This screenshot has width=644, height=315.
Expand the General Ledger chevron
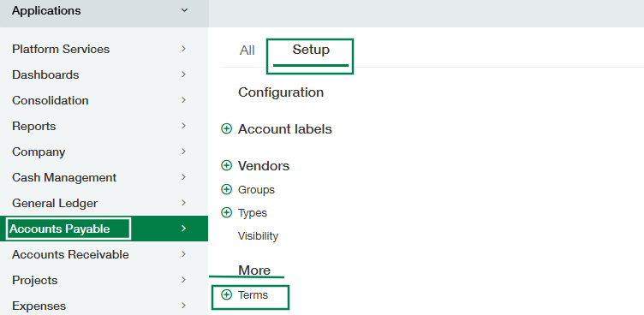[x=183, y=203]
